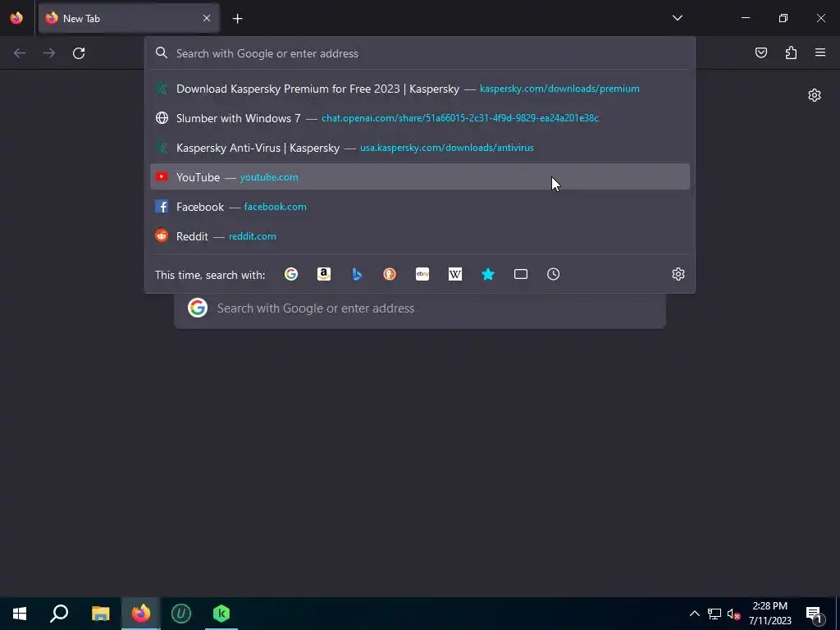840x630 pixels.
Task: Click Firefox icon in taskbar
Action: pyautogui.click(x=141, y=614)
